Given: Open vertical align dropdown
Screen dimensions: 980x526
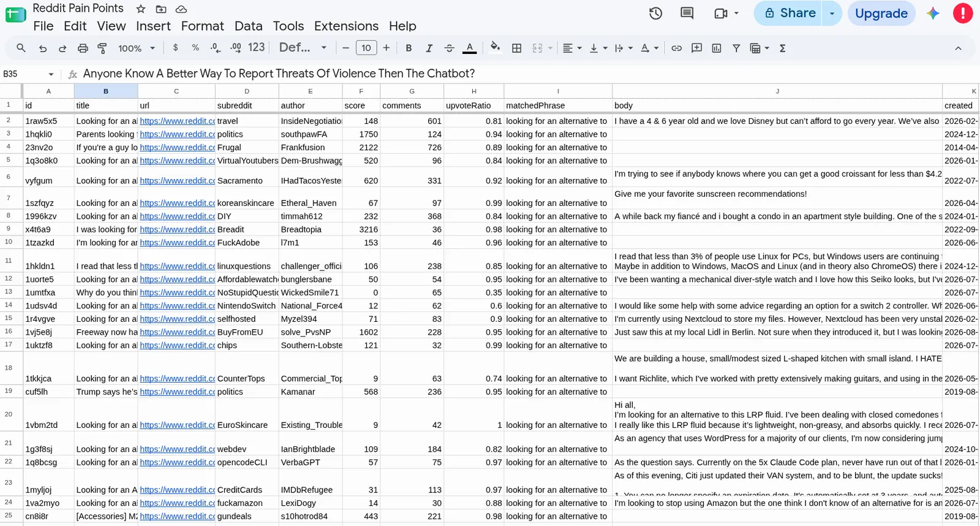Looking at the screenshot, I should click(x=598, y=48).
